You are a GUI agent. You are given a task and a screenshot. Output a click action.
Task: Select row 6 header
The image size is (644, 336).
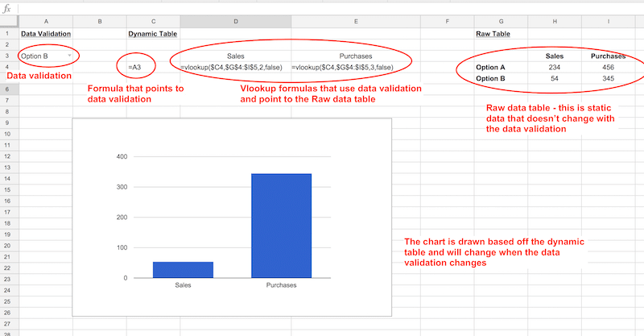click(x=7, y=89)
